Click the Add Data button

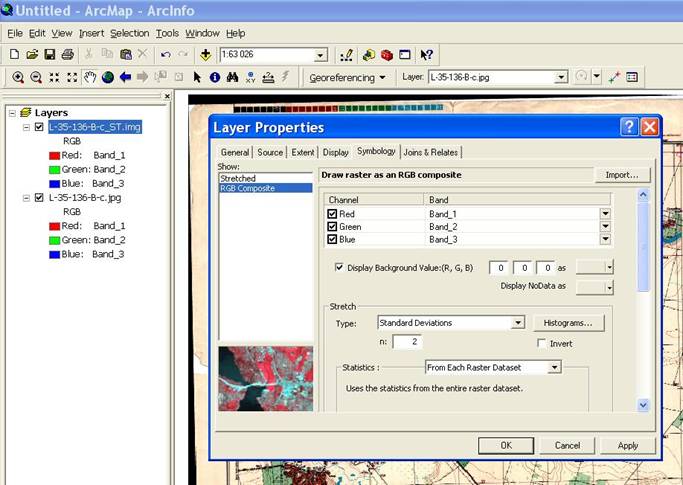tap(206, 54)
